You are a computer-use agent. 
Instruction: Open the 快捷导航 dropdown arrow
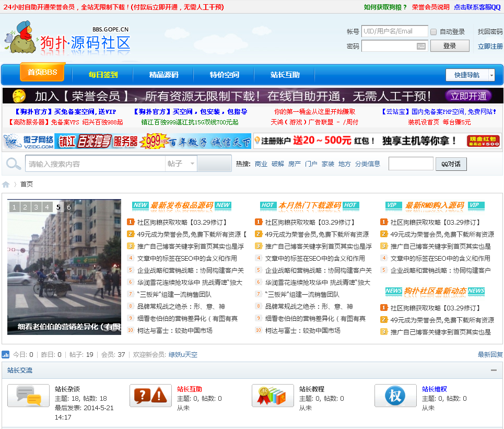tap(491, 75)
